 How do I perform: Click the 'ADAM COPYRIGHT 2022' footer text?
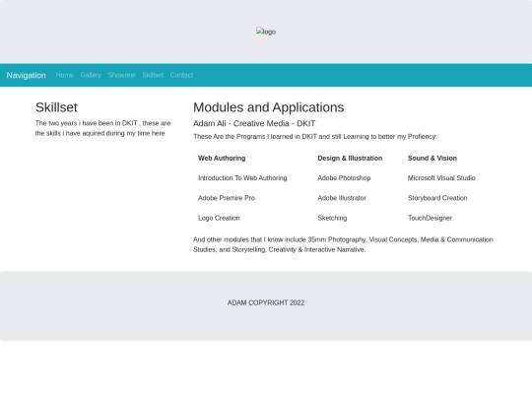[266, 302]
